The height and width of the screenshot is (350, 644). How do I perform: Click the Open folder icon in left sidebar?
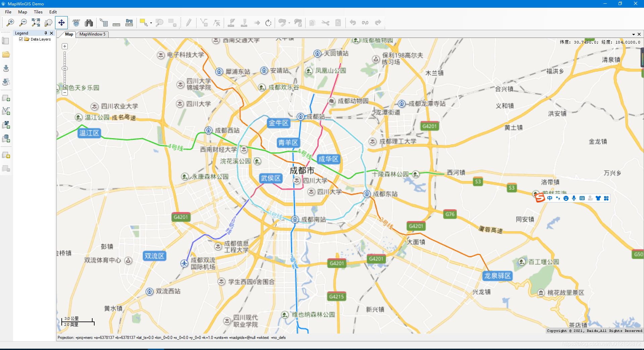(x=6, y=54)
